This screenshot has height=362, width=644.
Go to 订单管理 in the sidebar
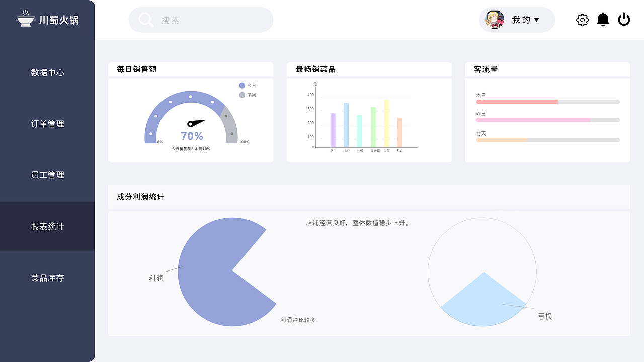(47, 124)
